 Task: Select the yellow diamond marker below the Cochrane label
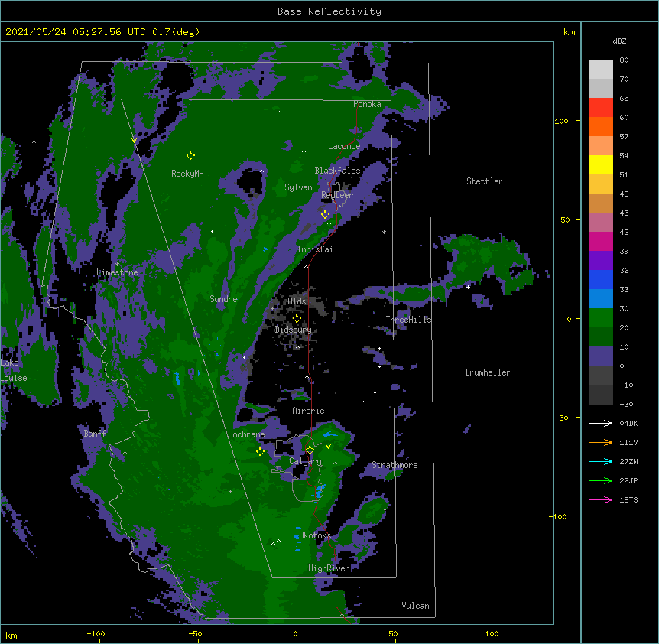(x=260, y=452)
